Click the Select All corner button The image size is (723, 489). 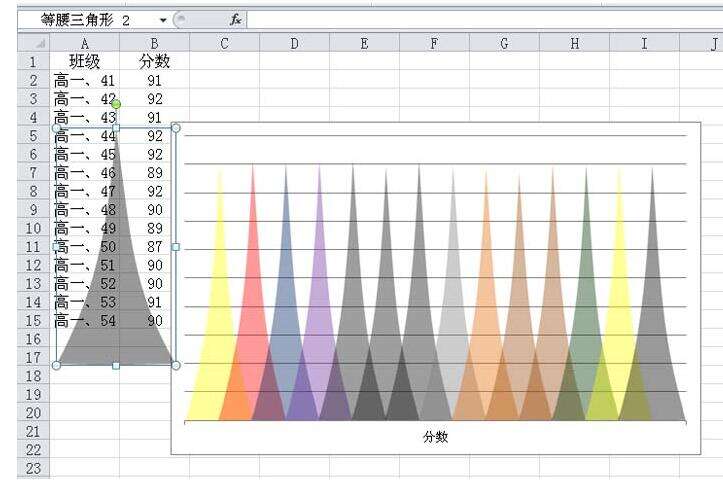34,44
